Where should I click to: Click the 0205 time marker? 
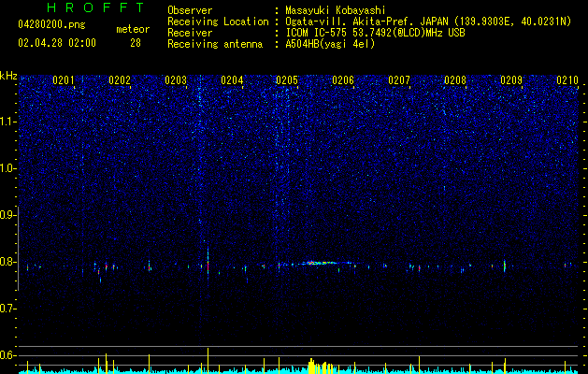[287, 80]
